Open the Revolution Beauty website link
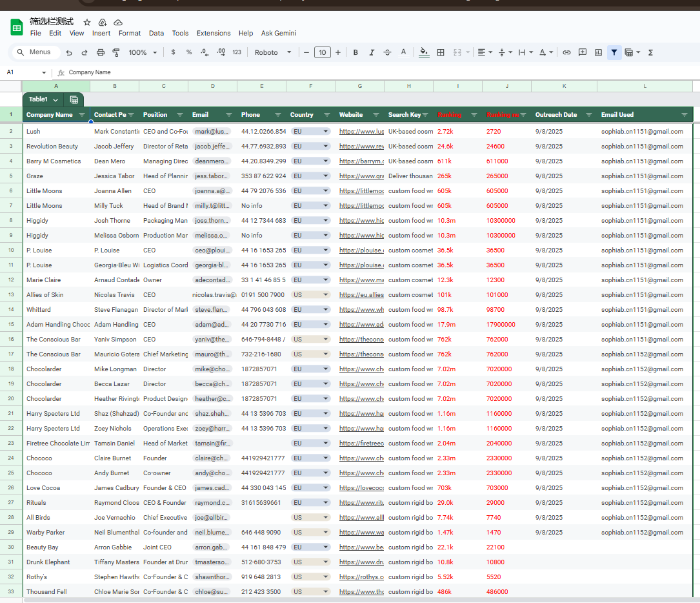700x603 pixels. click(x=361, y=147)
